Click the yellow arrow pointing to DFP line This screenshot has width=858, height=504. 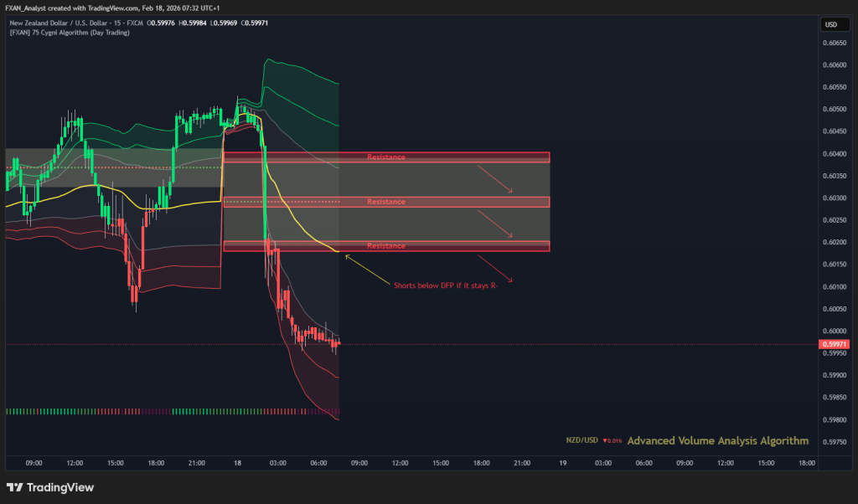(367, 268)
